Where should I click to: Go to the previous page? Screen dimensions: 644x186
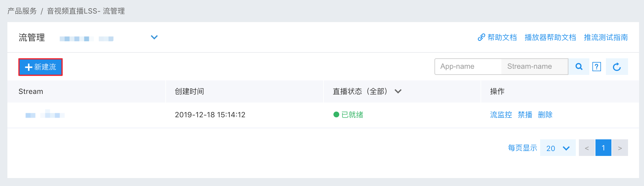(x=587, y=148)
